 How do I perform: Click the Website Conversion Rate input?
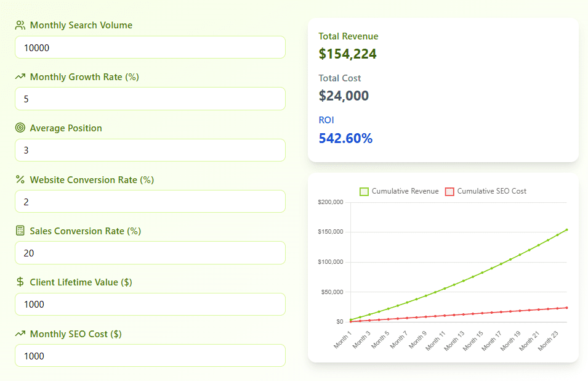pos(150,201)
